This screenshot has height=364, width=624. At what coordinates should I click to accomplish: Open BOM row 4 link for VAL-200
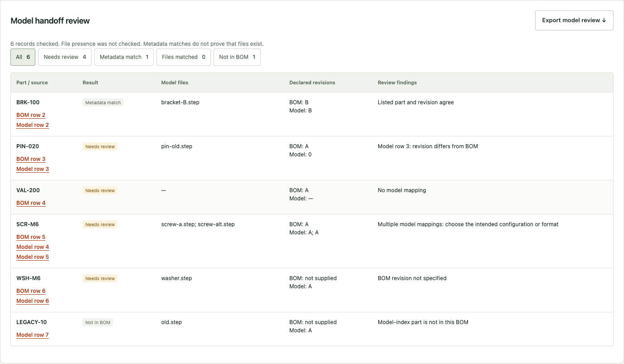tap(31, 203)
